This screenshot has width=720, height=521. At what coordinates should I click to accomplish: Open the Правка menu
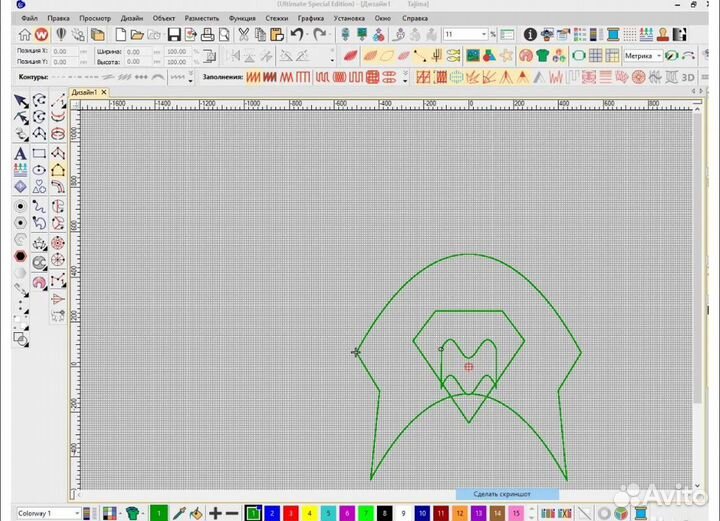(x=58, y=18)
